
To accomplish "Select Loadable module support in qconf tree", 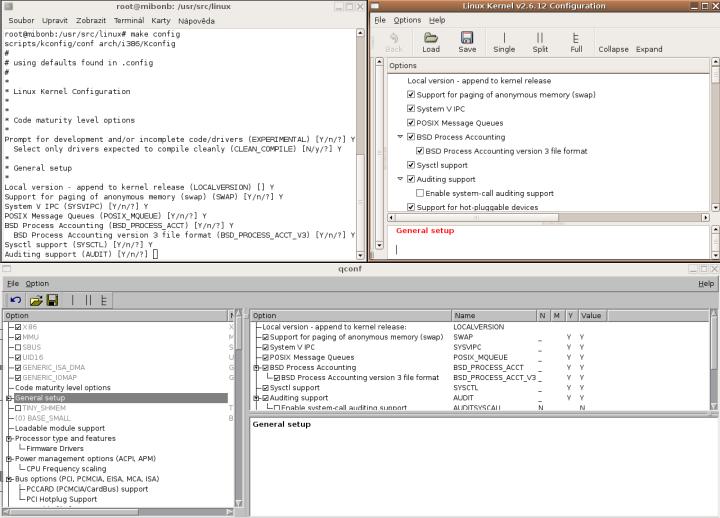I will point(60,428).
